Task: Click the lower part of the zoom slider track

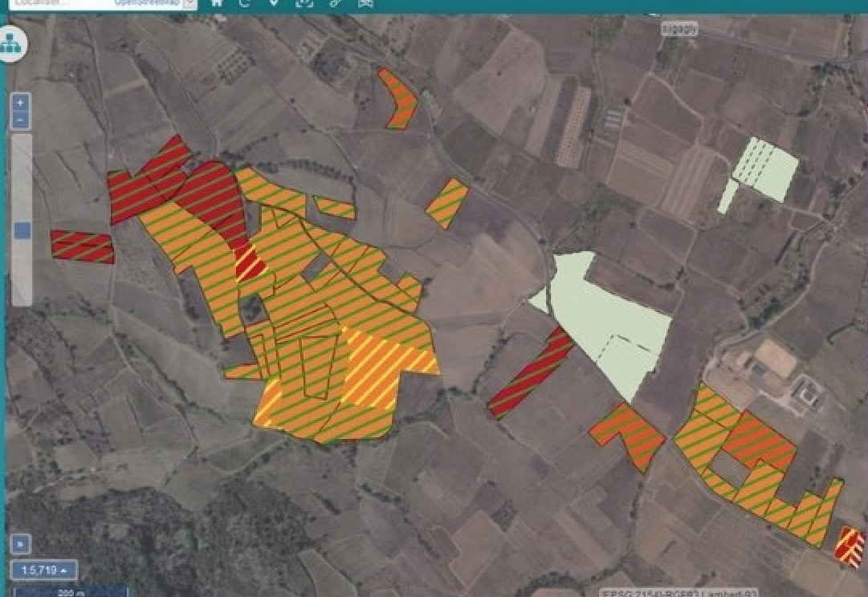Action: tap(22, 271)
